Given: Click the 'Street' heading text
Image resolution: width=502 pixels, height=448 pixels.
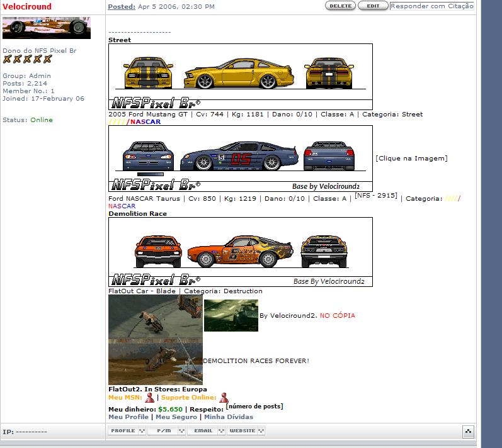Looking at the screenshot, I should tap(120, 40).
